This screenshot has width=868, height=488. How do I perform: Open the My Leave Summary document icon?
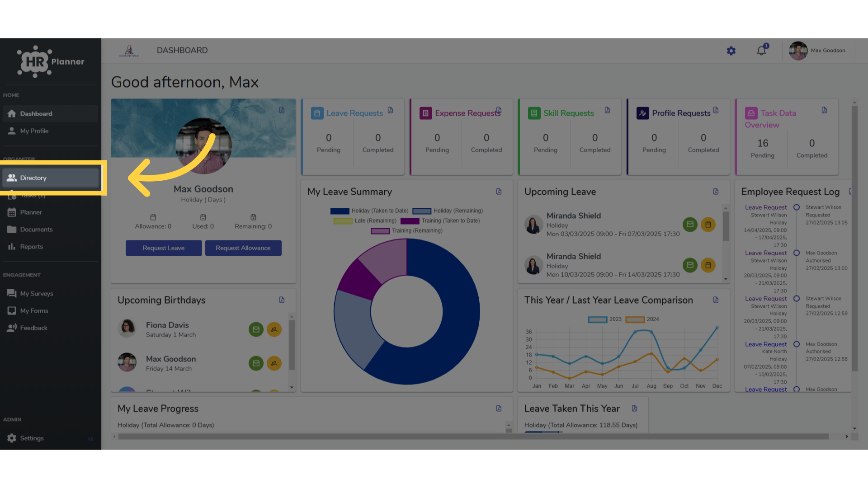tap(499, 192)
